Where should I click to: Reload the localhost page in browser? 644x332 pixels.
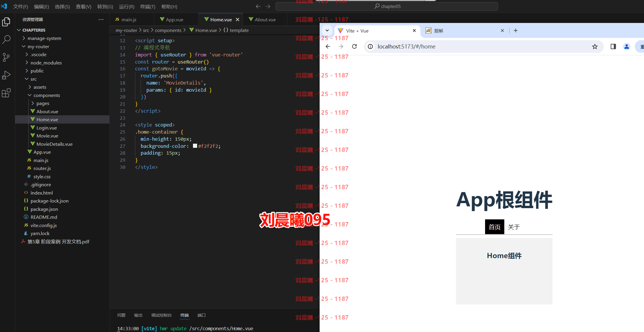(x=354, y=46)
